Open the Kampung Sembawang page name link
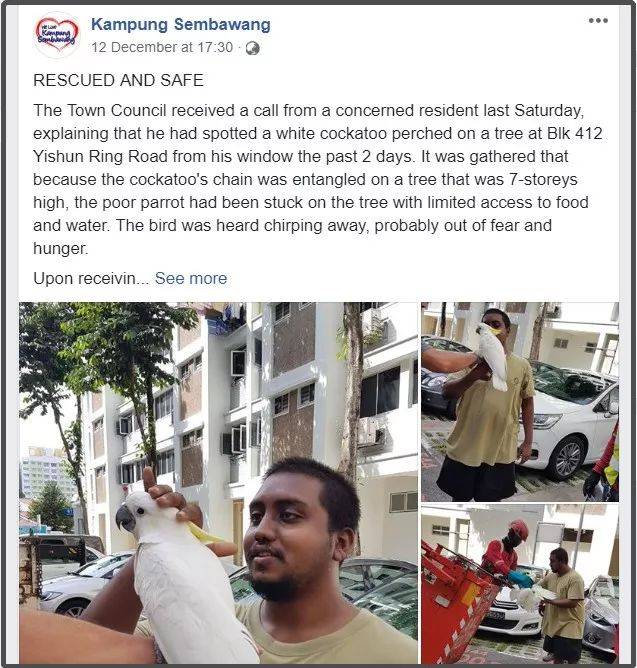 (181, 24)
